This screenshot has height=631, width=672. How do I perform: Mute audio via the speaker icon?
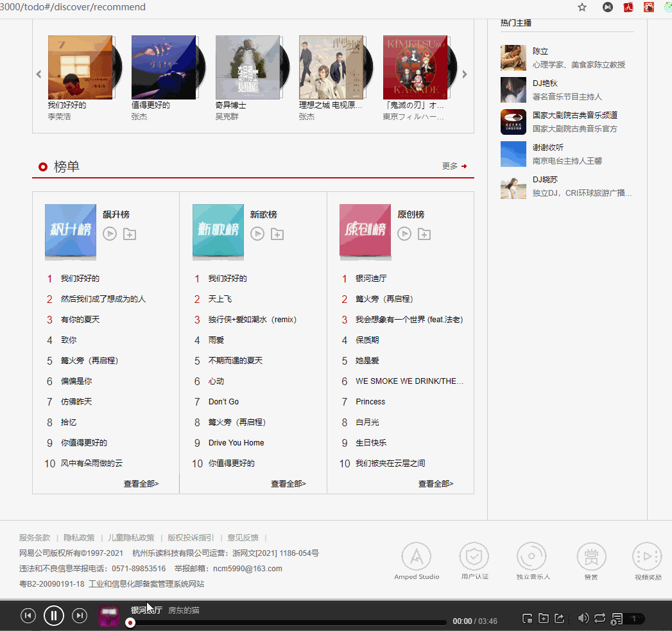pos(583,618)
